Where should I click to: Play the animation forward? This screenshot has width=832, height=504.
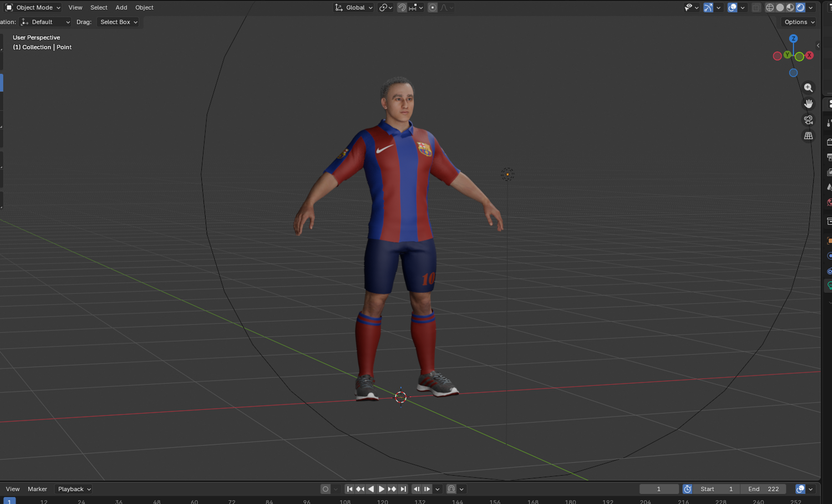pyautogui.click(x=382, y=489)
